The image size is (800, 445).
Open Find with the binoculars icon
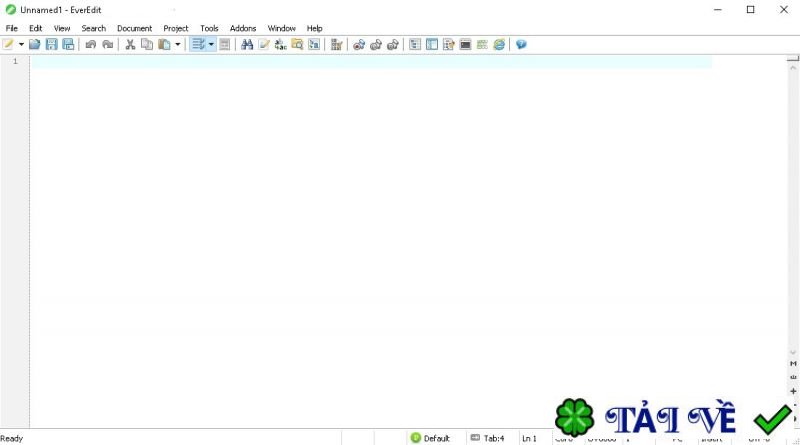click(x=247, y=44)
